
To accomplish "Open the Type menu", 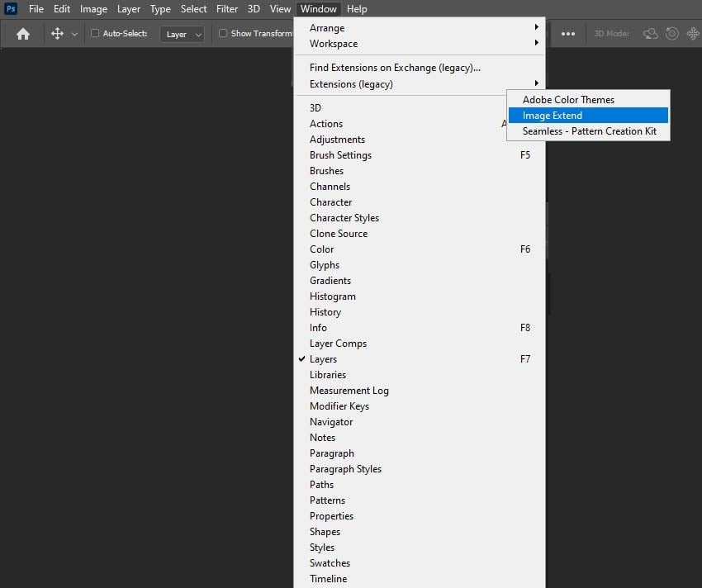I will pos(160,9).
